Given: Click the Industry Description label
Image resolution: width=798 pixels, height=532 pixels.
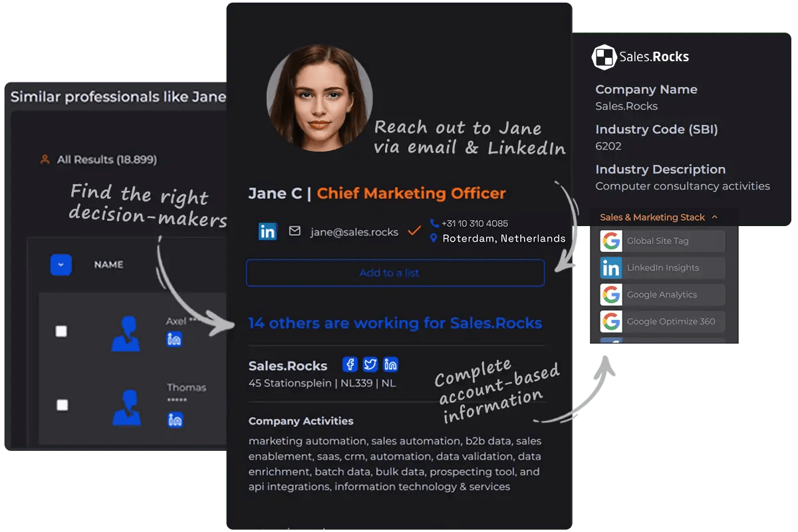Looking at the screenshot, I should [x=660, y=169].
